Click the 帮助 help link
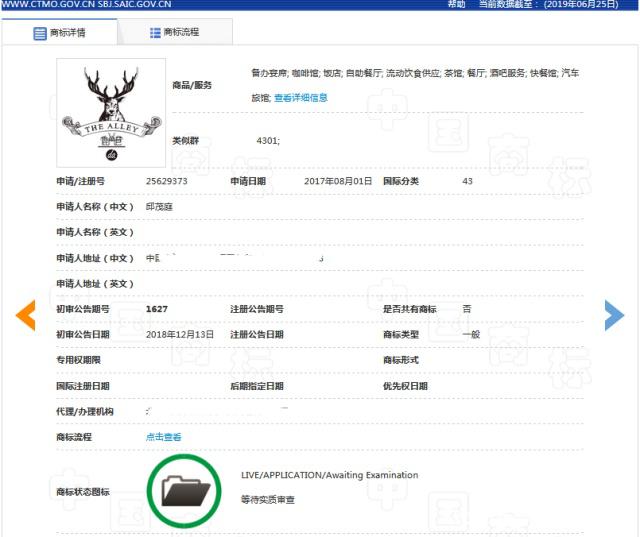 (x=456, y=4)
